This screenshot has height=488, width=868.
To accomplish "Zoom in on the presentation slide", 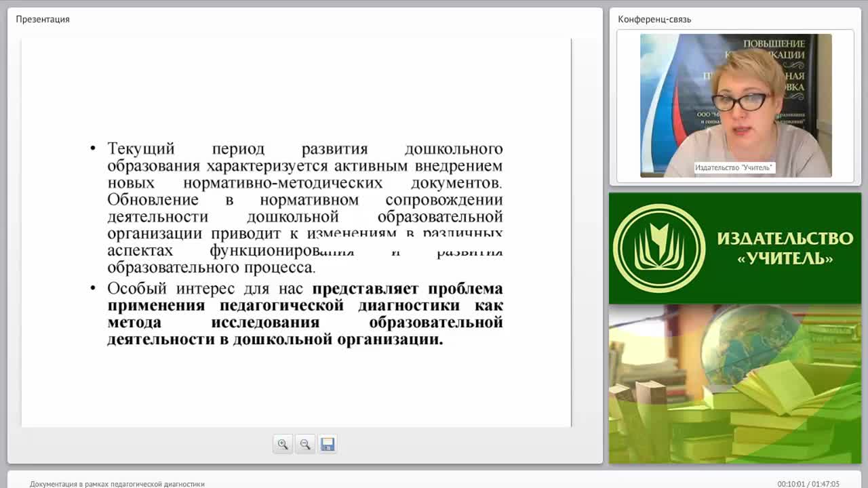I will pyautogui.click(x=283, y=444).
